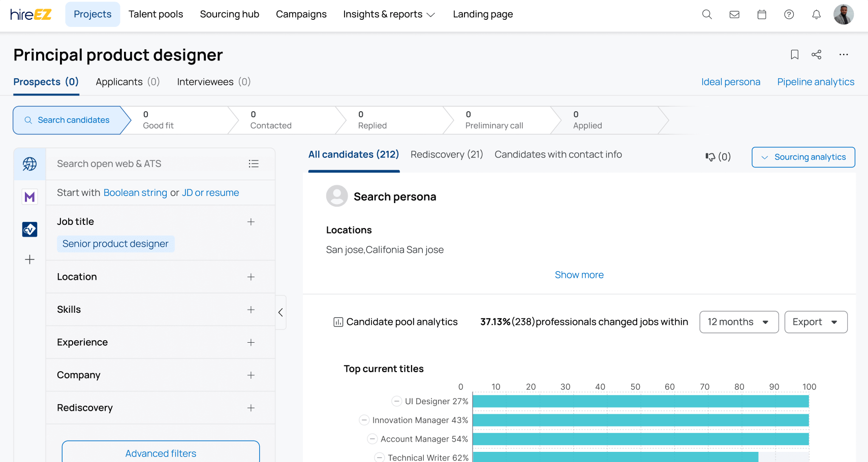This screenshot has width=868, height=462.
Task: Open the help question mark icon
Action: click(789, 14)
